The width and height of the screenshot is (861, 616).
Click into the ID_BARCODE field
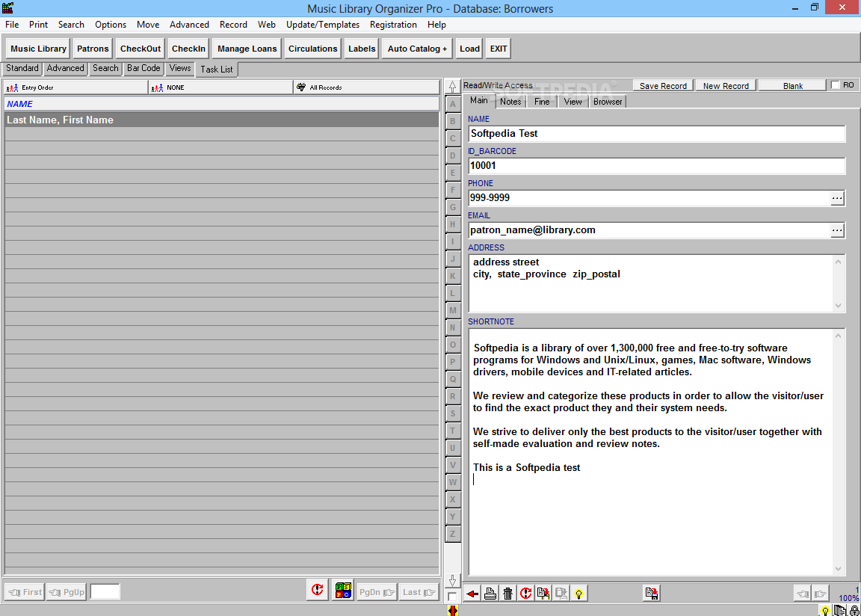[657, 166]
